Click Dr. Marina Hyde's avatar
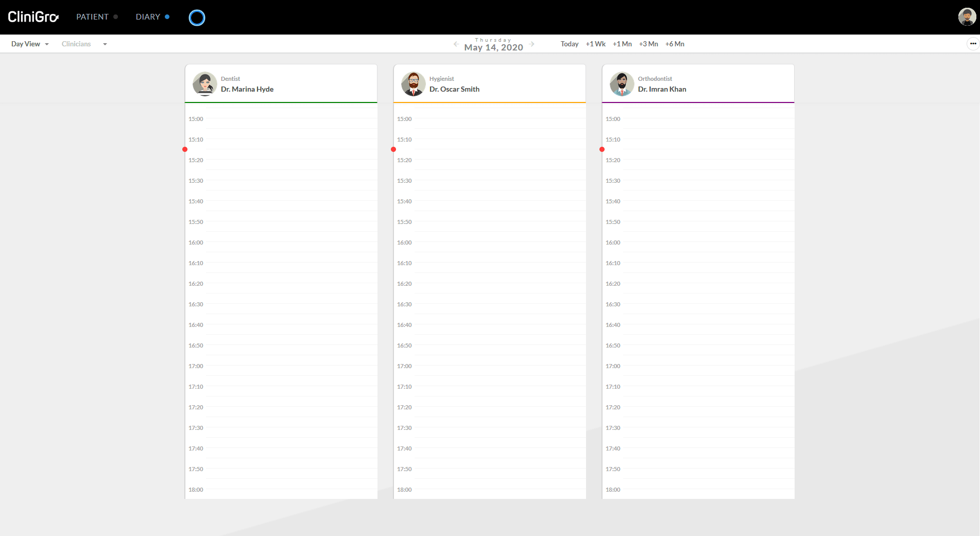The image size is (980, 536). point(205,84)
